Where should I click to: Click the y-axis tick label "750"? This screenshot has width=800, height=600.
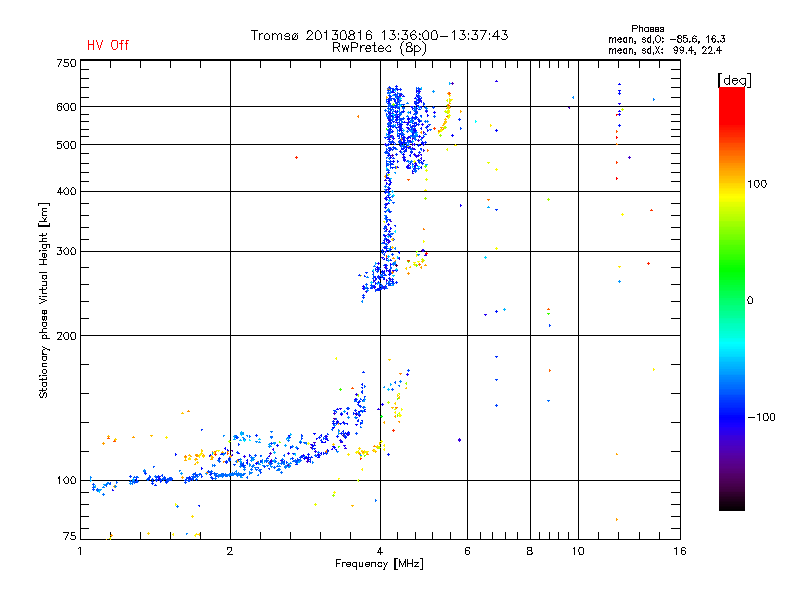(66, 63)
